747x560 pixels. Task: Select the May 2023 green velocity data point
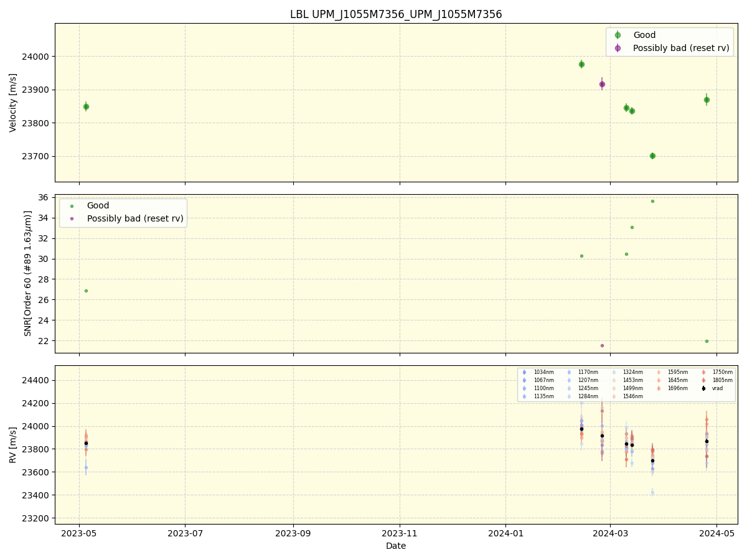click(86, 106)
